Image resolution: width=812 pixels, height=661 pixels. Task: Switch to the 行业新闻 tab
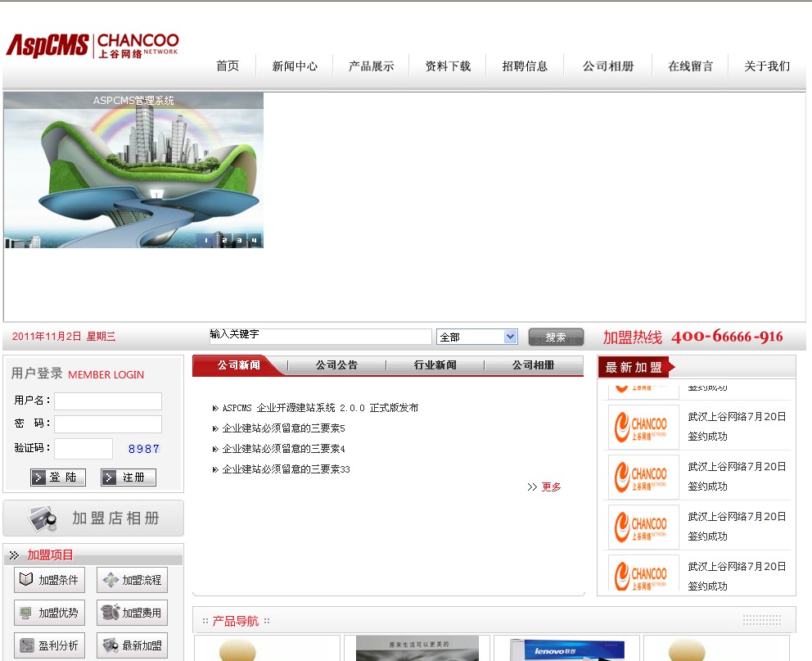point(435,365)
